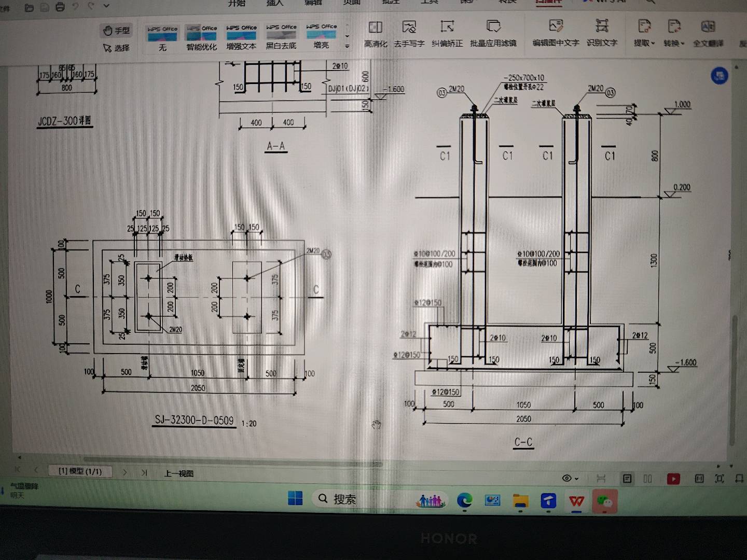Click the Windows Start button
747x560 pixels.
point(295,498)
